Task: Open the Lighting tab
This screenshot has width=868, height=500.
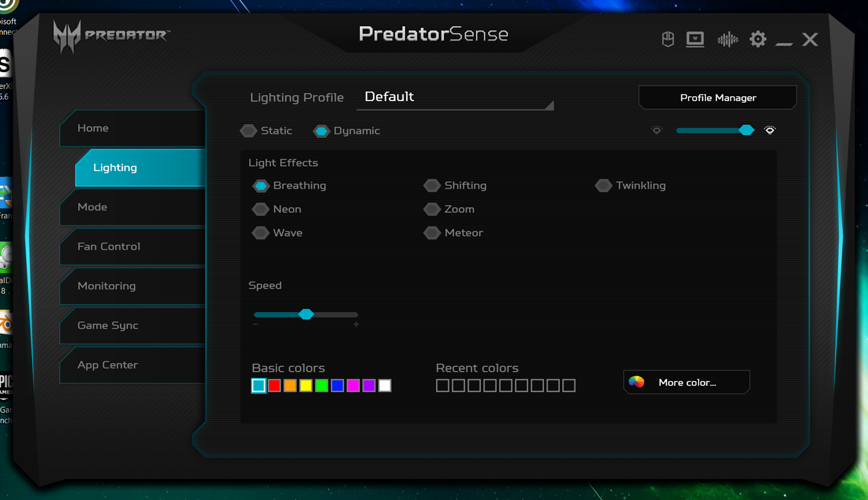Action: (x=141, y=168)
